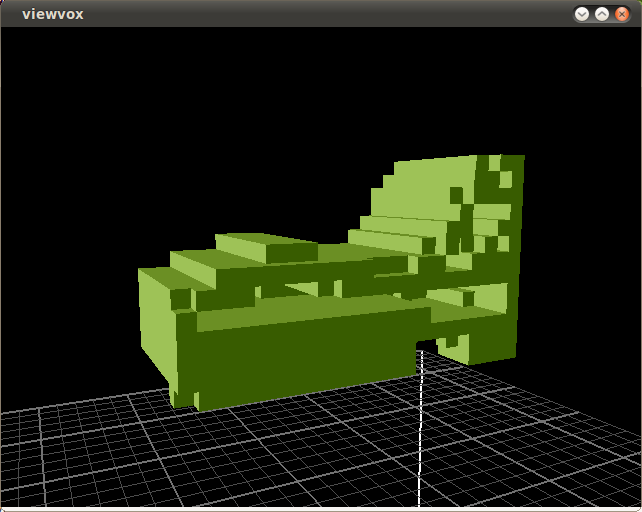
Task: Minimize the viewvox window
Action: point(582,14)
